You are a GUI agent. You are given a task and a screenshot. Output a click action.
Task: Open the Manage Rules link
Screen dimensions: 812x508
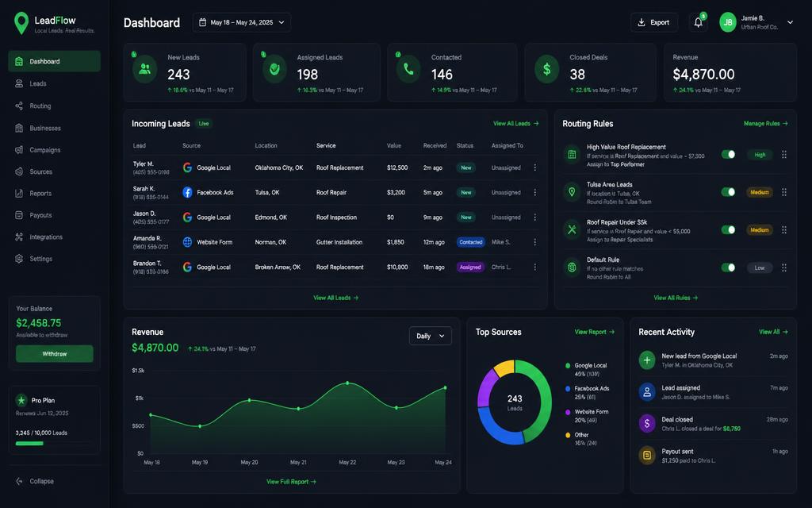point(766,123)
